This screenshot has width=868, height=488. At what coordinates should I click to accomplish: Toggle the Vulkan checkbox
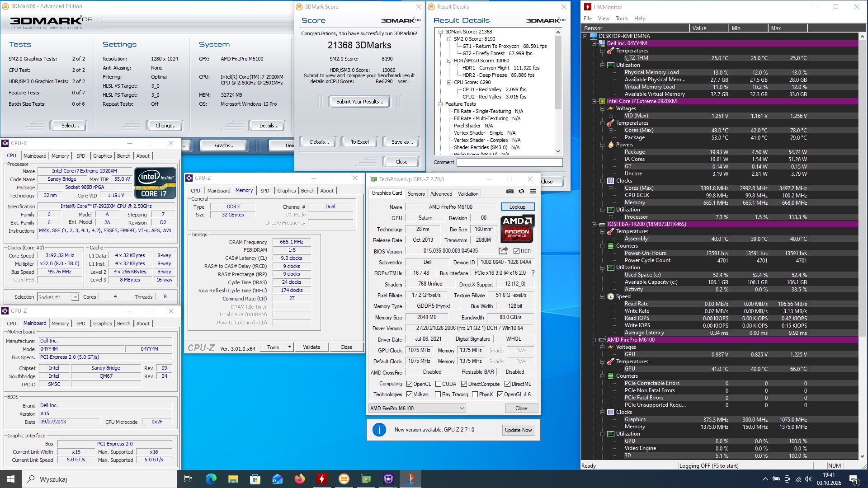coord(409,394)
